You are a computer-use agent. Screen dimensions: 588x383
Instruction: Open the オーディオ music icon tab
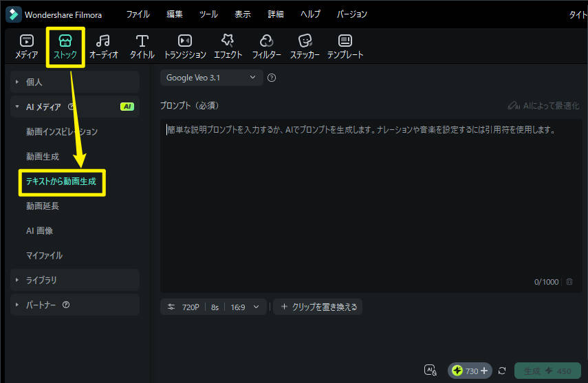click(103, 41)
